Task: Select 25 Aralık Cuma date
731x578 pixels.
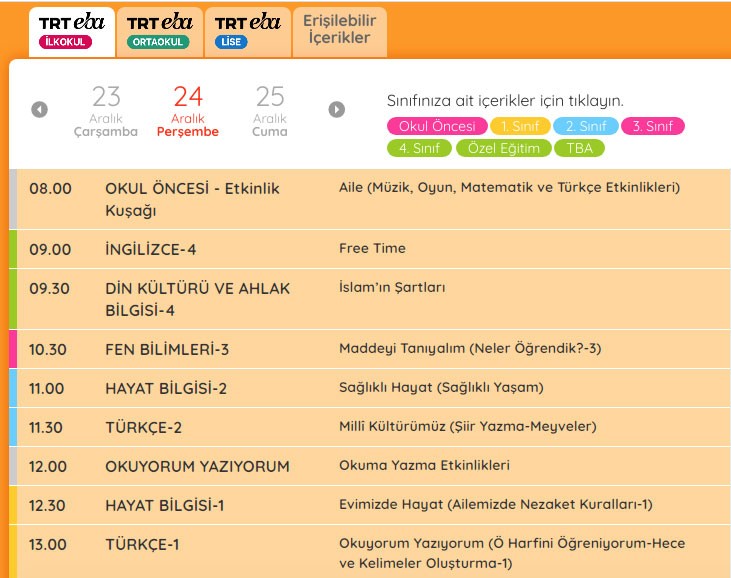Action: pos(270,110)
